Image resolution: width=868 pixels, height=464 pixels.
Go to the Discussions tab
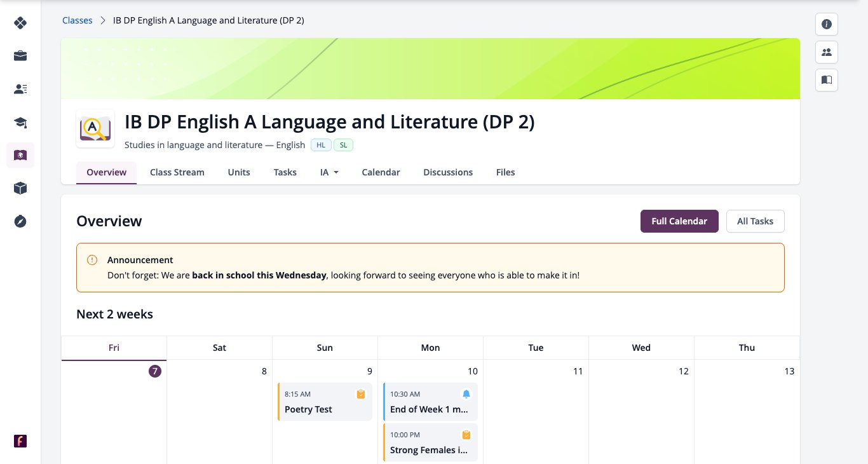[448, 172]
